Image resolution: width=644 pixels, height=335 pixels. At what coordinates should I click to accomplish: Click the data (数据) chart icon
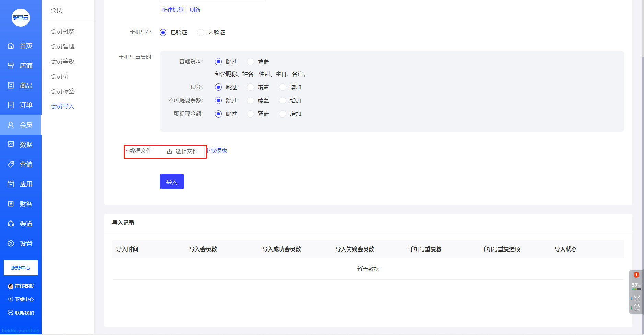click(x=11, y=144)
